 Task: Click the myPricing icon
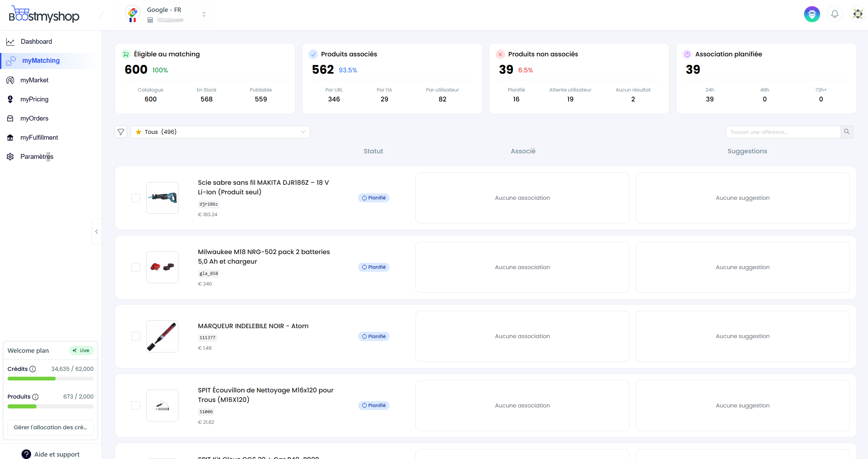point(10,99)
